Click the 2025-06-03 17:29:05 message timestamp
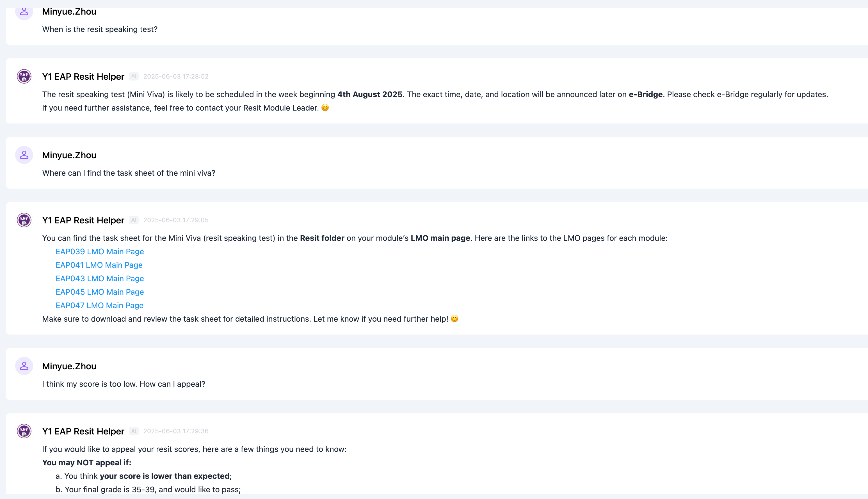This screenshot has width=868, height=499. coord(175,220)
